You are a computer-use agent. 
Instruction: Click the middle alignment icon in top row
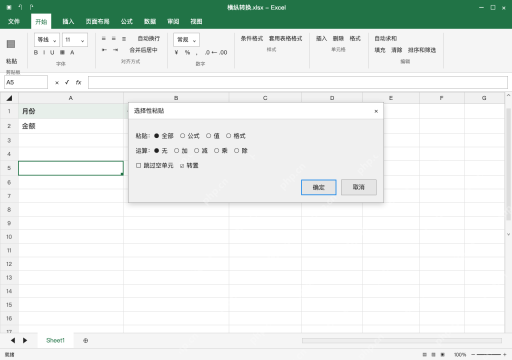coord(114,39)
